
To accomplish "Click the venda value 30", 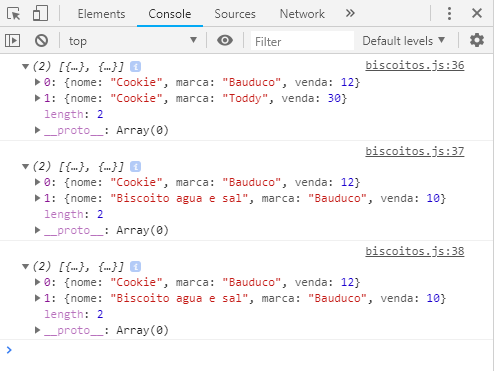I will point(334,98).
